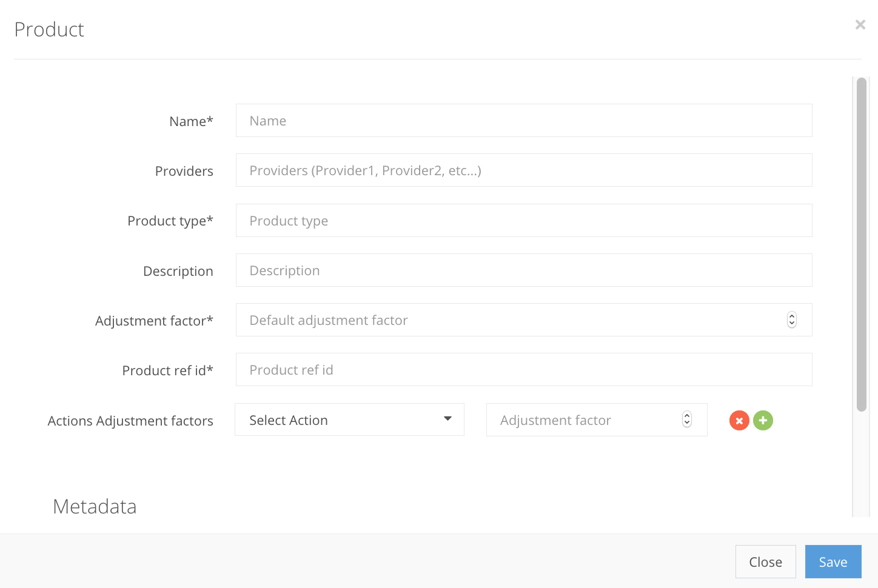Increment the Actions Adjustment factor stepper up
Viewport: 878px width, 588px height.
coord(686,416)
